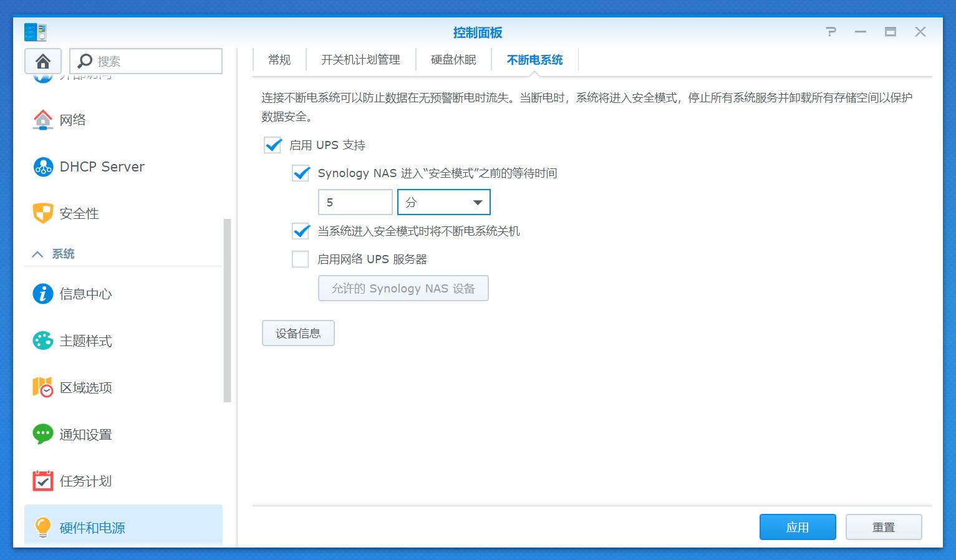Collapse the 系统 section in sidebar
The image size is (956, 560).
(39, 254)
